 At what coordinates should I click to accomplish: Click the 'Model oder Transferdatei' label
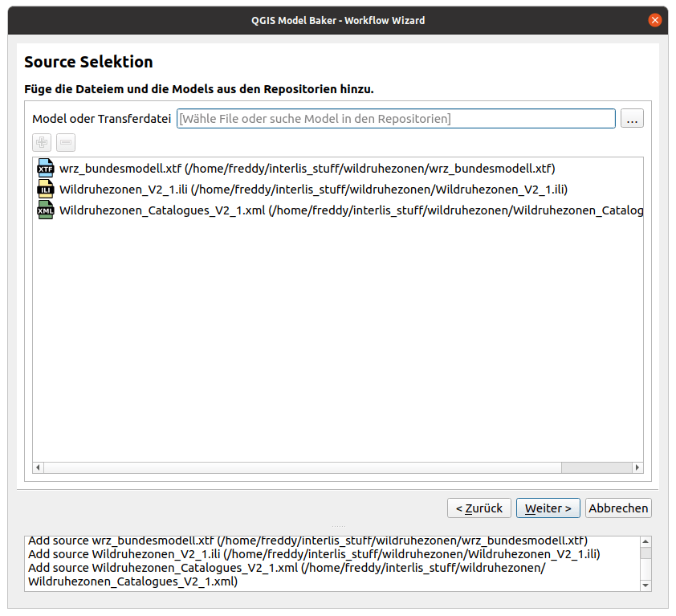[x=102, y=119]
